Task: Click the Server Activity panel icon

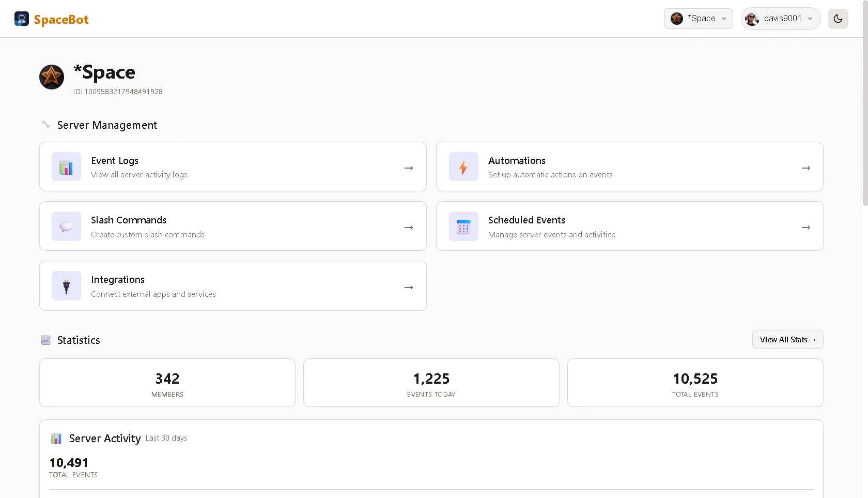Action: coord(56,438)
